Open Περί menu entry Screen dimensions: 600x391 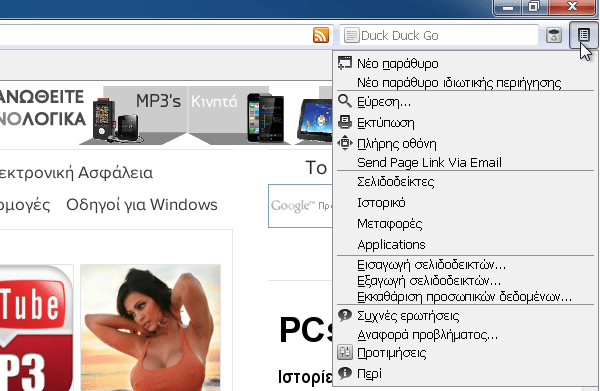[465, 373]
